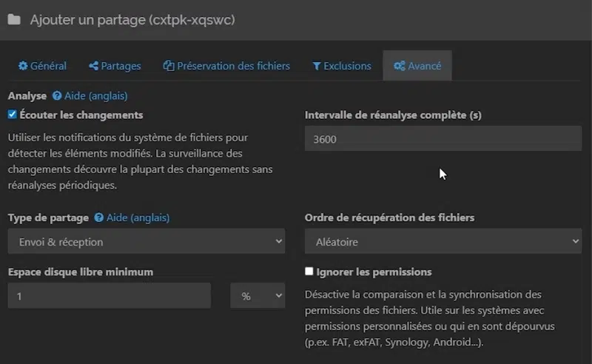Go to the Préservation des fichiers tab
The width and height of the screenshot is (592, 364).
(x=226, y=66)
